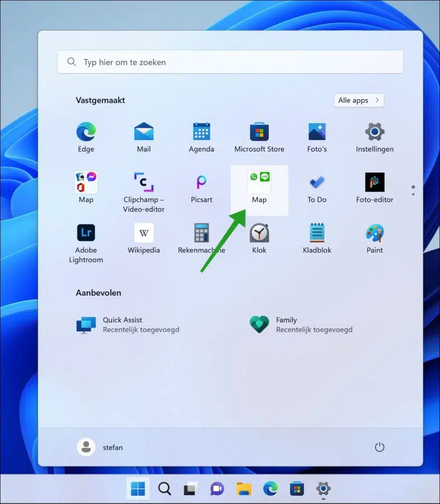Open the Klok app

click(259, 238)
